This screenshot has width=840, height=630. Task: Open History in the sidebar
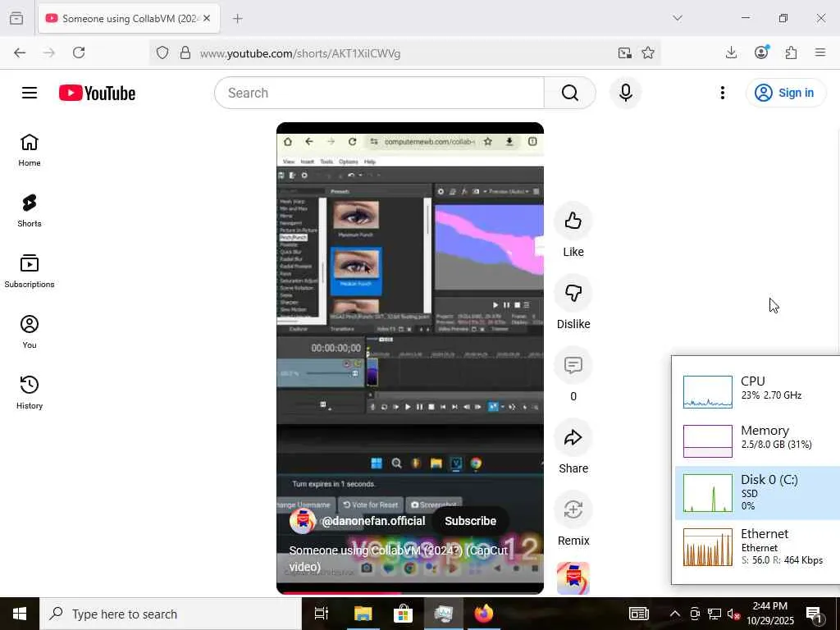tap(30, 393)
